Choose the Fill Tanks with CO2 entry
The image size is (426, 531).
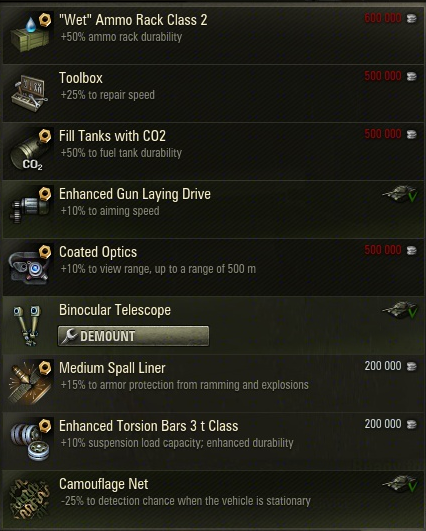click(x=213, y=151)
